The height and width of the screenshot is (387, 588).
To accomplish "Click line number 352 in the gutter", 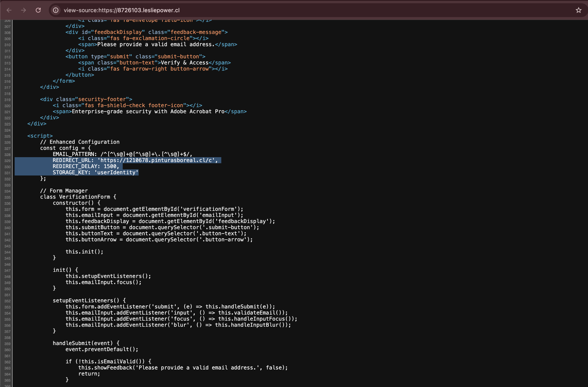I will (x=7, y=301).
